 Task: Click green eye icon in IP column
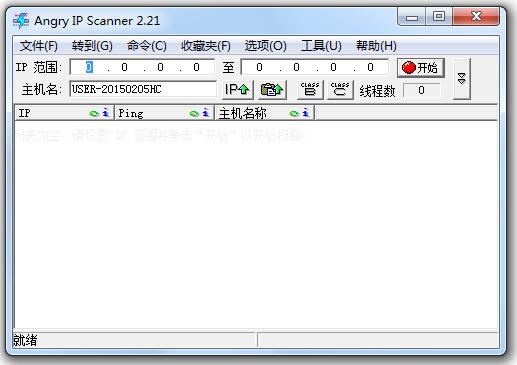[x=95, y=114]
